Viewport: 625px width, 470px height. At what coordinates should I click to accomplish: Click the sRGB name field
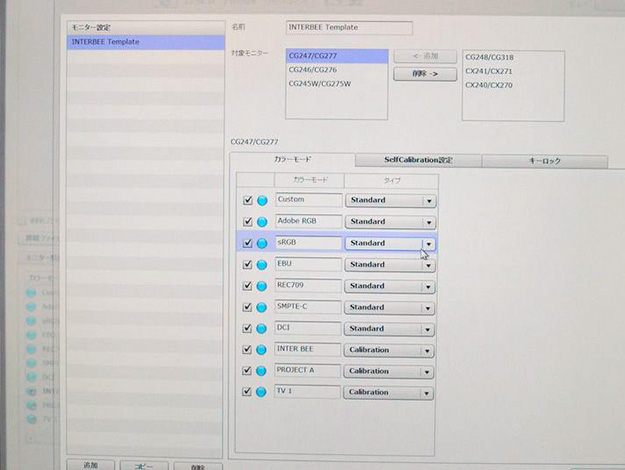(x=309, y=243)
